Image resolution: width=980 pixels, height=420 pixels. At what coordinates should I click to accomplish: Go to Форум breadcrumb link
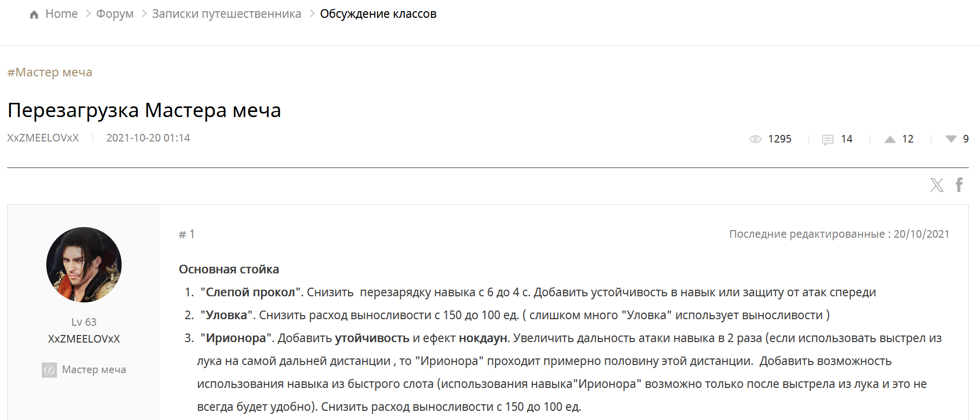coord(115,14)
